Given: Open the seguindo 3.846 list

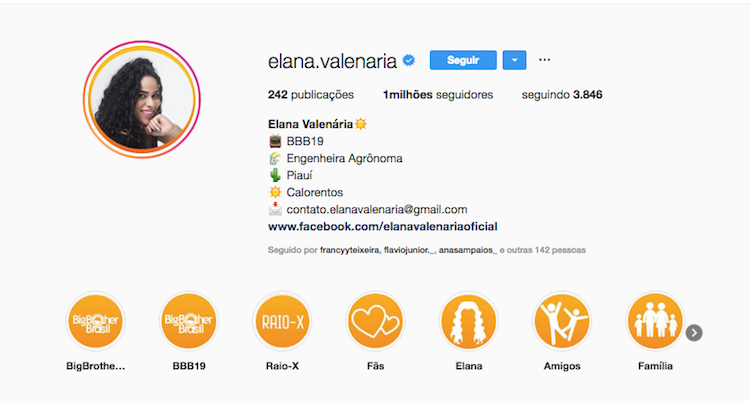Looking at the screenshot, I should coord(562,95).
